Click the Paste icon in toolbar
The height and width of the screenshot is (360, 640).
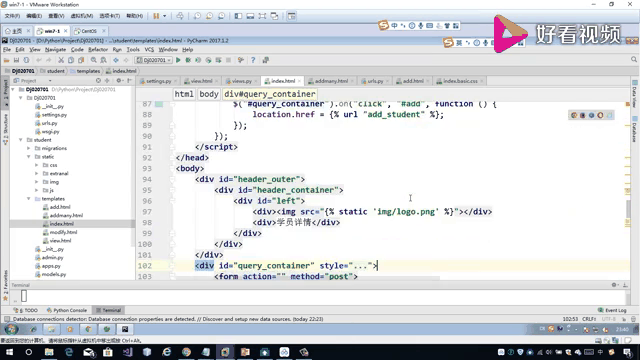tap(81, 60)
